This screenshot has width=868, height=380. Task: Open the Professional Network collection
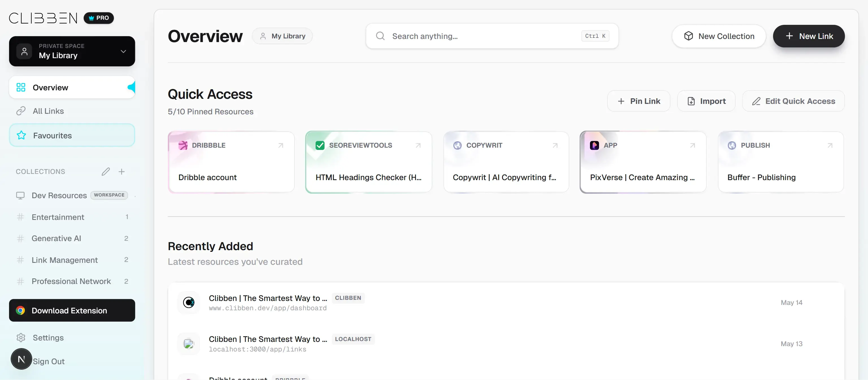coord(72,281)
